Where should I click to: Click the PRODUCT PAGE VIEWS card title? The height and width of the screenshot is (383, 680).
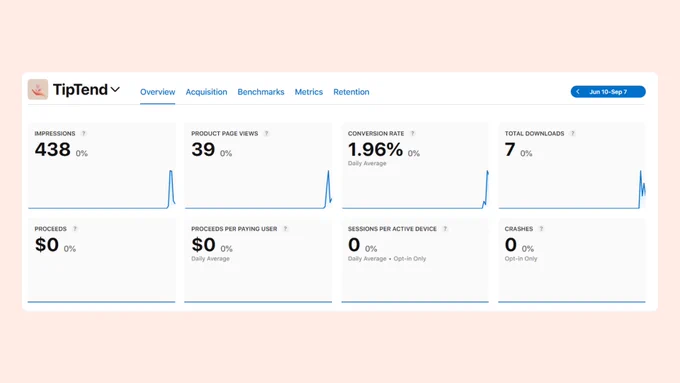tap(225, 133)
